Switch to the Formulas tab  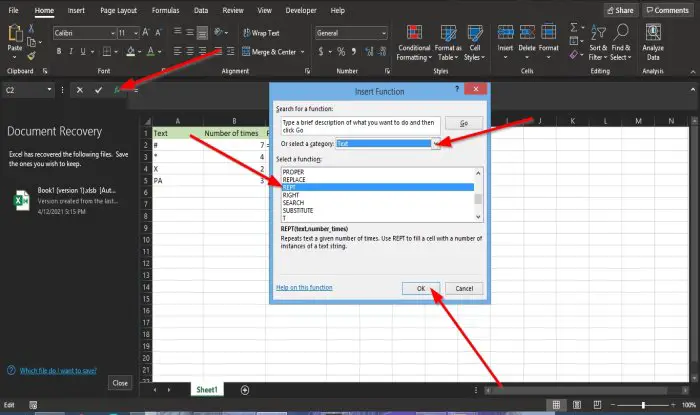[165, 10]
